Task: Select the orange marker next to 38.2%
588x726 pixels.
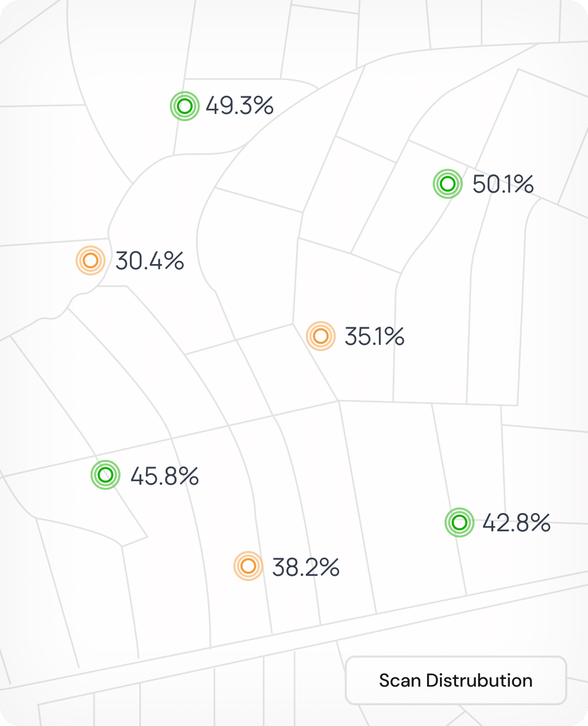Action: 249,567
